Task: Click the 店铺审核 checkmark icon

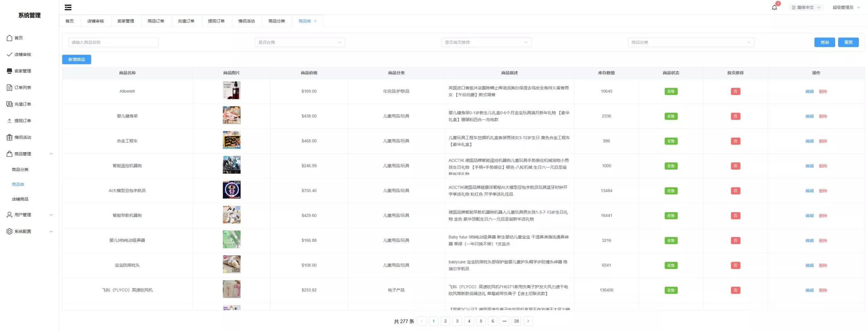Action: [9, 55]
